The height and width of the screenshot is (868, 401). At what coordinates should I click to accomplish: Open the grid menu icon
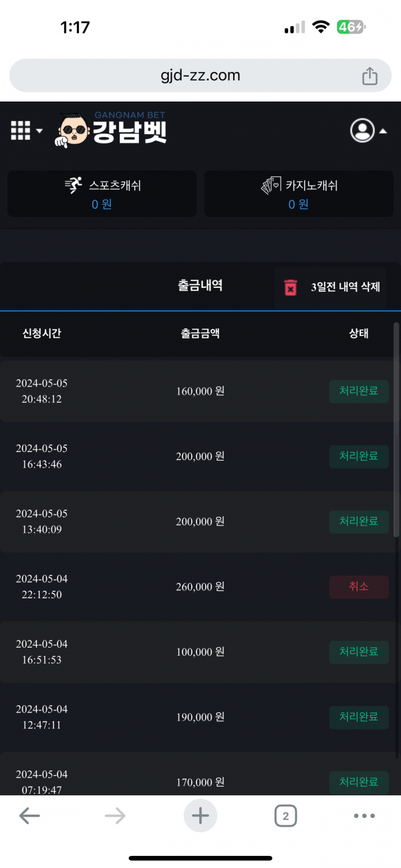(21, 130)
